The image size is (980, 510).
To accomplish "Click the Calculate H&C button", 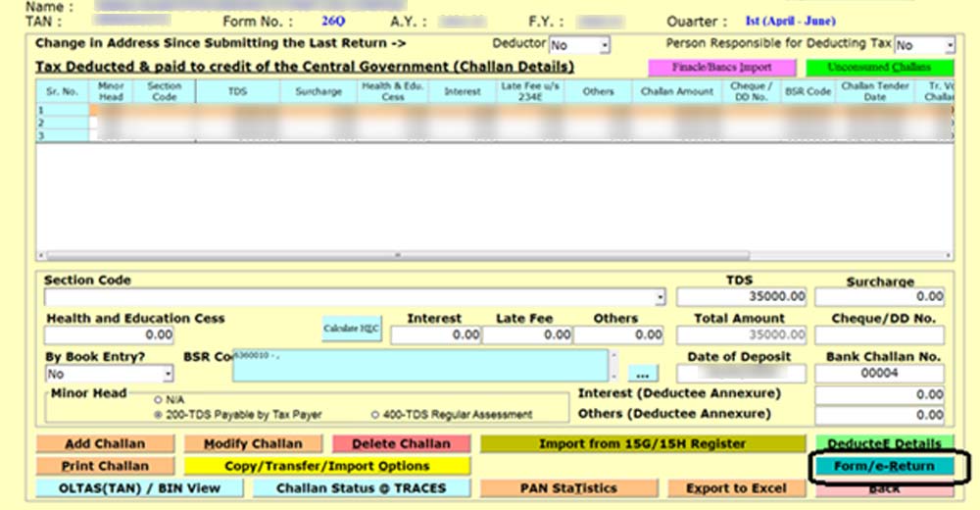I will [352, 329].
